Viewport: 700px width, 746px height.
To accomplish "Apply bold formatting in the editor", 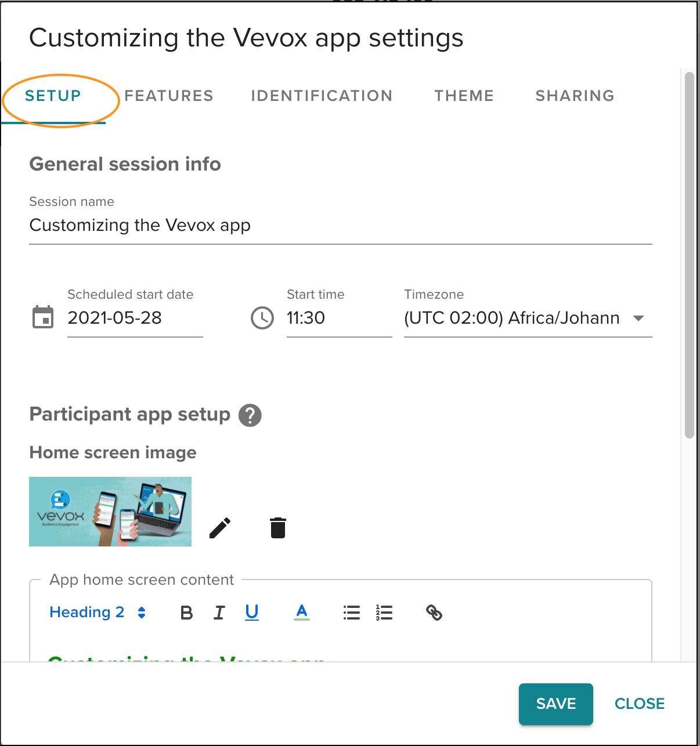I will pos(186,612).
